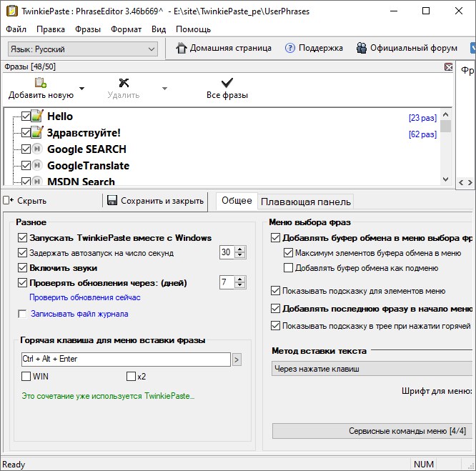Viewport: 476px width, 471px height.
Task: Toggle Максимум элементов буфера обмена в меню
Action: 288,253
